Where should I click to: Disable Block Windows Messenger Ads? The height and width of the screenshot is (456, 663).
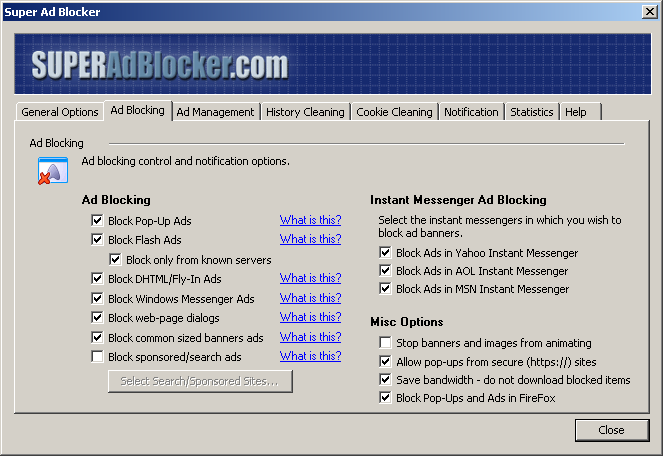97,298
